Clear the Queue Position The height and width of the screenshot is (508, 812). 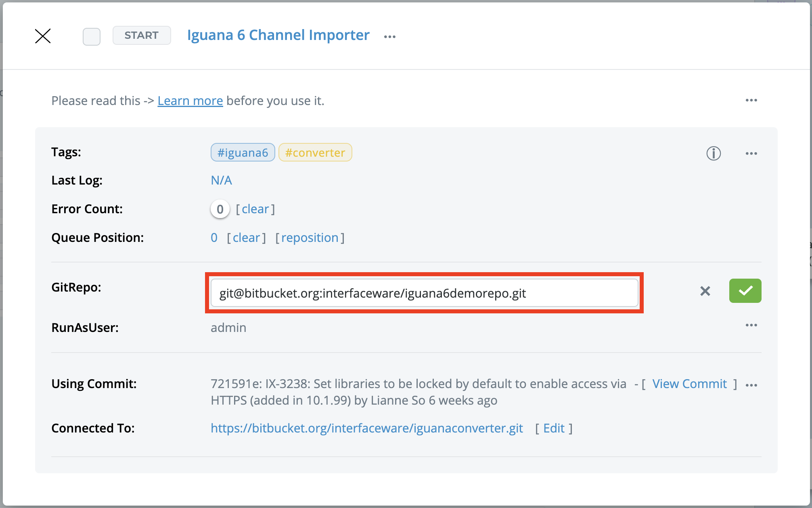(246, 238)
